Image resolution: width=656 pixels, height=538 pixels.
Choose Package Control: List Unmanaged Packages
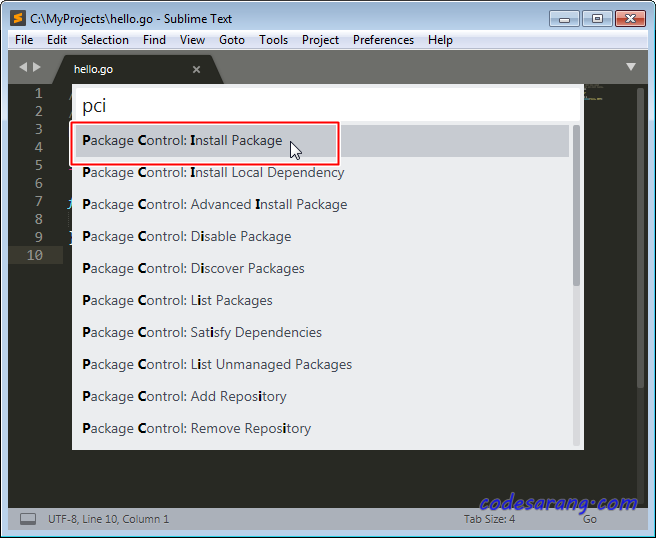[x=322, y=364]
